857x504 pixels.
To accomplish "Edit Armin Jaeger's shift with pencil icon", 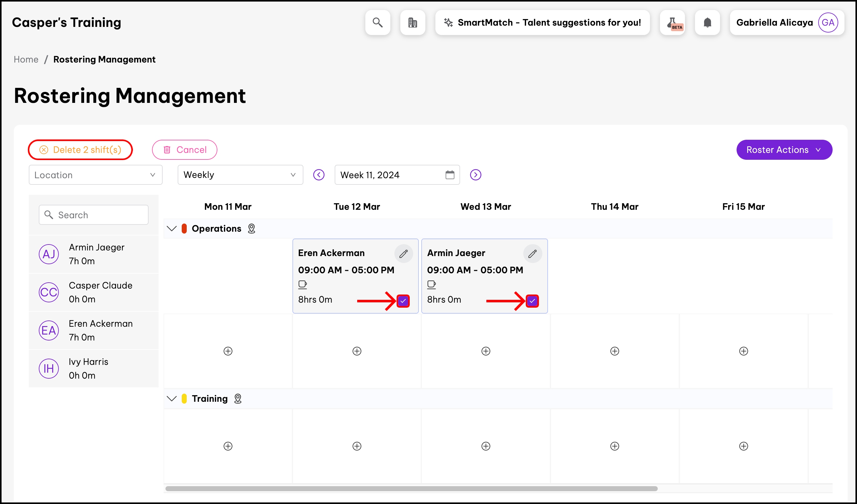I will pos(532,254).
